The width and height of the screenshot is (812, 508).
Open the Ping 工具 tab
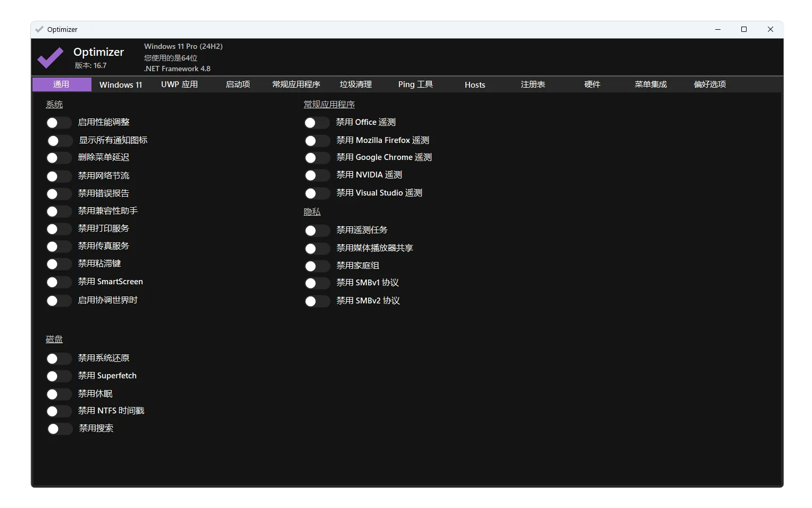click(415, 84)
